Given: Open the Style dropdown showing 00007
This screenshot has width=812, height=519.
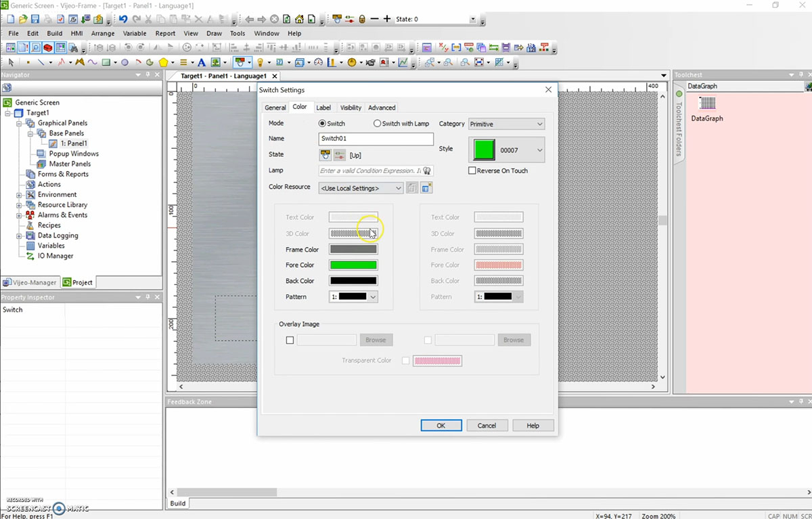Looking at the screenshot, I should pyautogui.click(x=506, y=150).
